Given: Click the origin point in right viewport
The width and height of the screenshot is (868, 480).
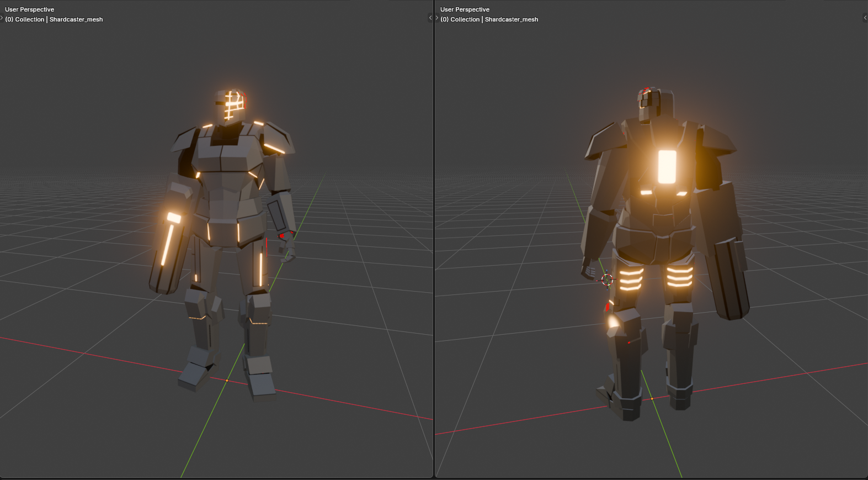Looking at the screenshot, I should coord(652,399).
